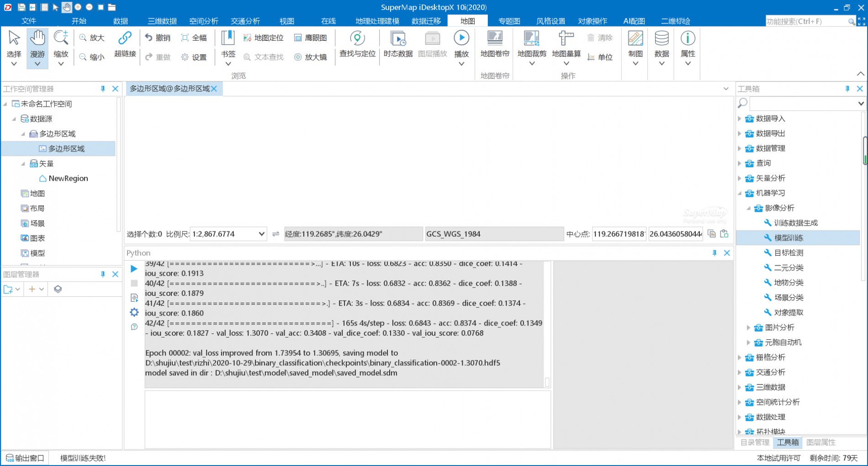Image resolution: width=868 pixels, height=466 pixels.
Task: Pin the Python panel
Action: [x=715, y=253]
